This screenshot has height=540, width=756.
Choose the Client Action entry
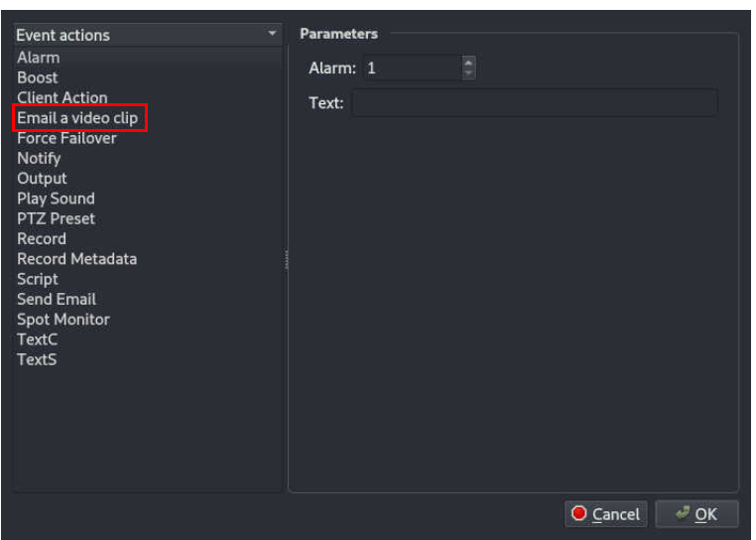tap(63, 97)
